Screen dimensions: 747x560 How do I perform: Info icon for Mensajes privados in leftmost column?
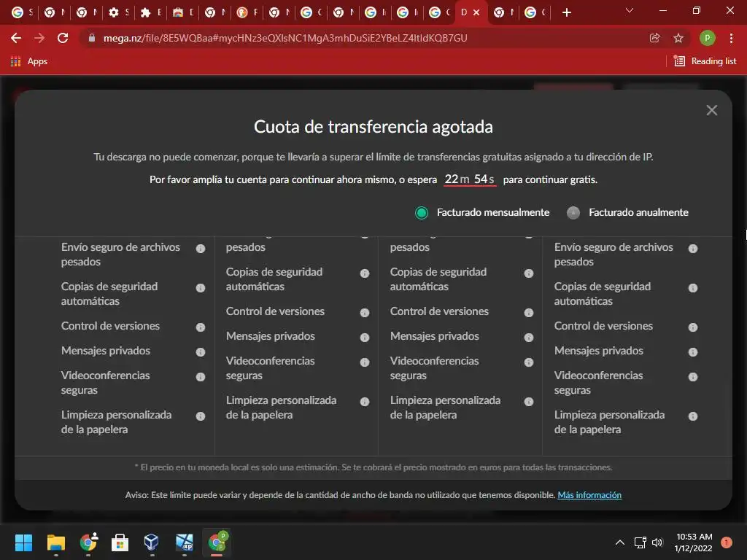[201, 352]
